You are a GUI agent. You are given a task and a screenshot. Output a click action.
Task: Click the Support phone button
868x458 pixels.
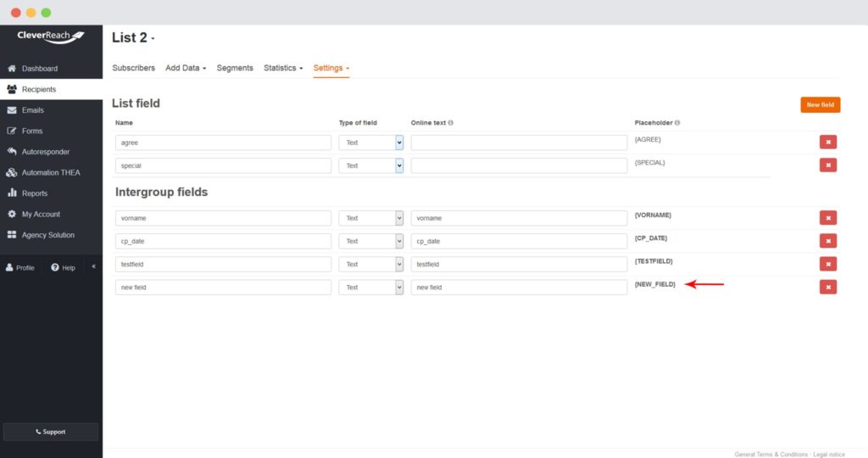50,432
